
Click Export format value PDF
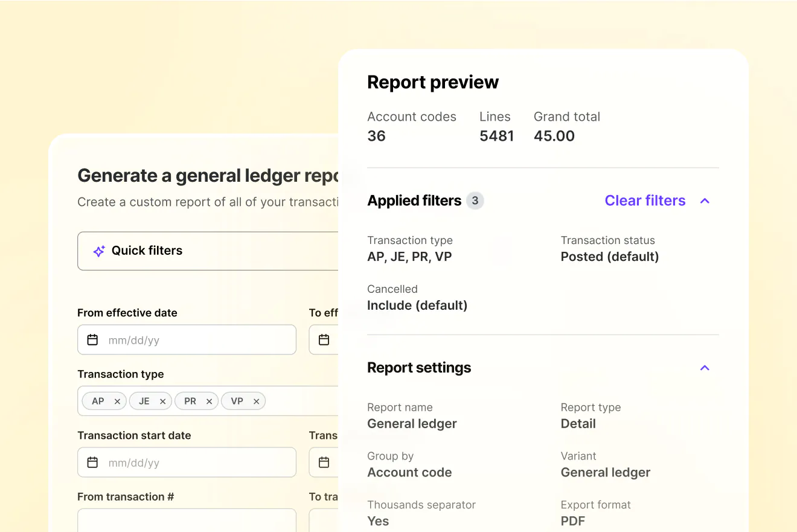point(573,521)
